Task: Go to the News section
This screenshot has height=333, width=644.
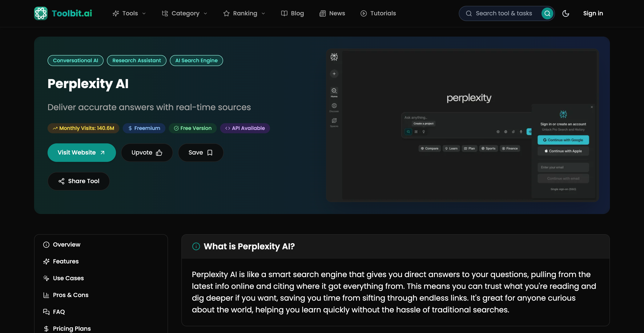Action: pos(332,13)
